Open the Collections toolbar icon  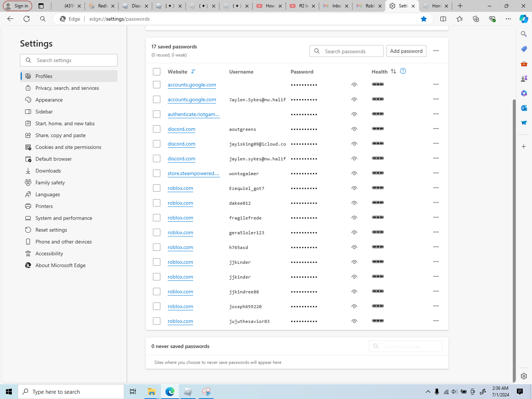click(476, 19)
